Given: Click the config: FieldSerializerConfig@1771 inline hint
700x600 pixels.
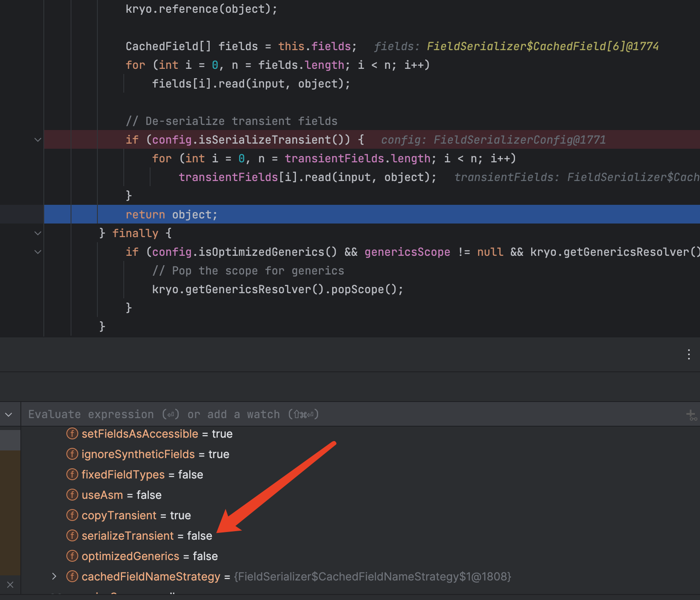Looking at the screenshot, I should (x=493, y=140).
